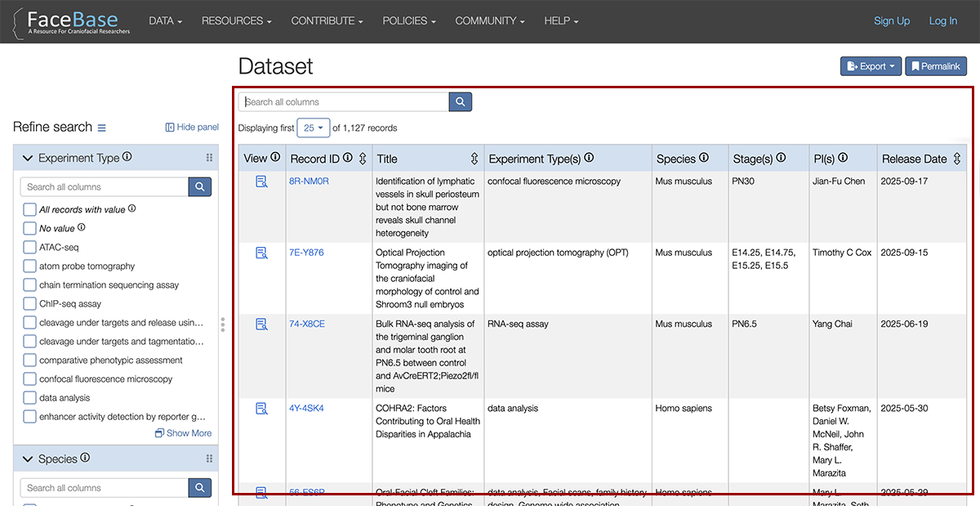Click the hamburger icon next to Refine search
Screen dimensions: 980x506
(100, 128)
